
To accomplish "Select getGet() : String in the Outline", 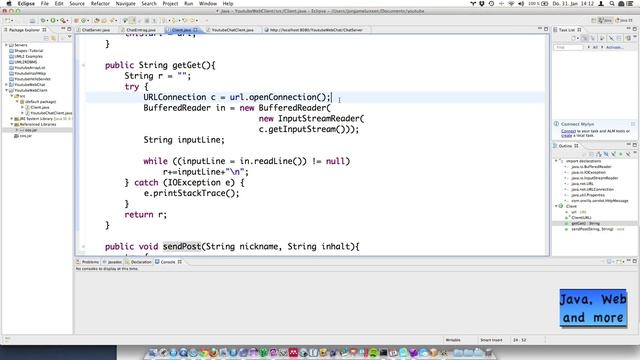I will pyautogui.click(x=585, y=223).
